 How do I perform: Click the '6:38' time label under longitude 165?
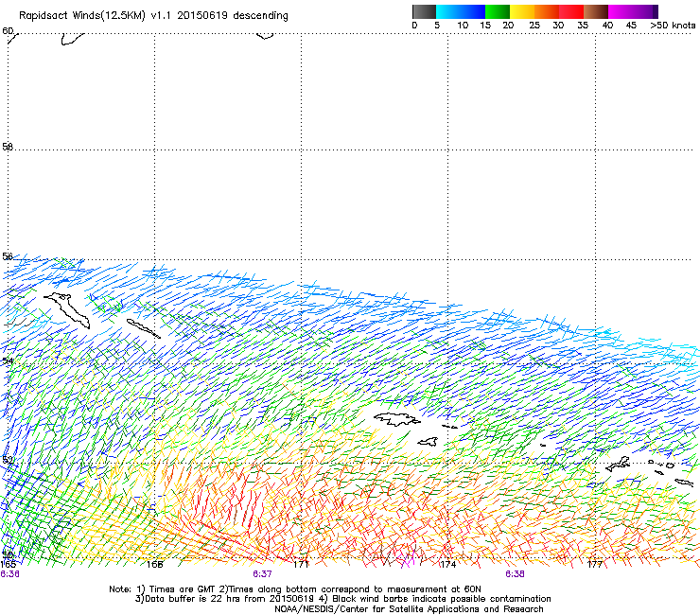click(9, 574)
